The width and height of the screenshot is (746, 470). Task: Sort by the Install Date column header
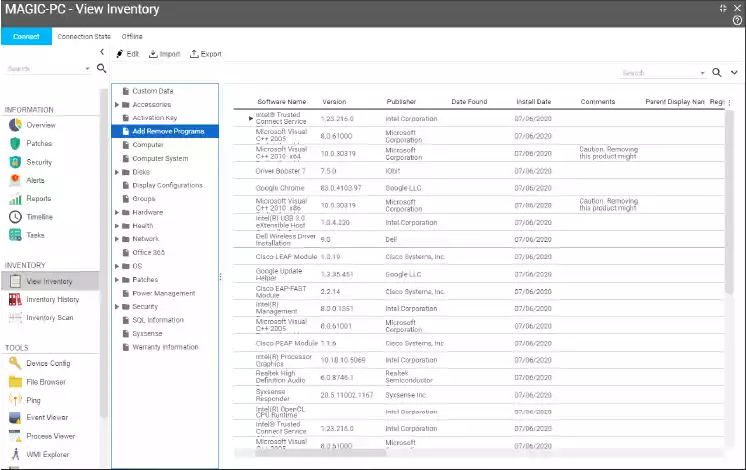534,101
